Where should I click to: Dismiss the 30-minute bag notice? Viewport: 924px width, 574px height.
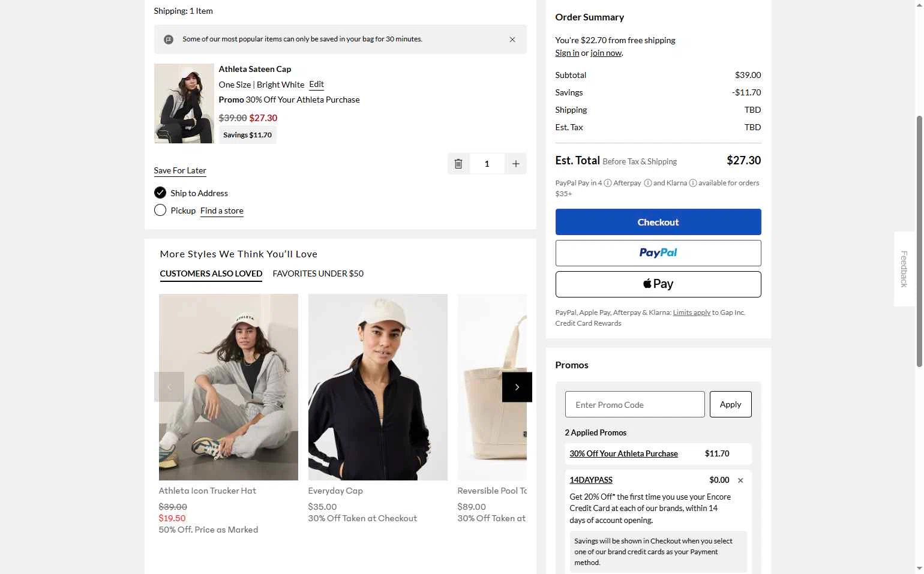click(512, 40)
